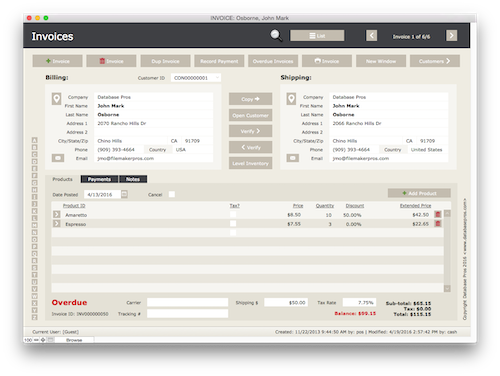Open the shipping address map pin icon

pos(291,99)
